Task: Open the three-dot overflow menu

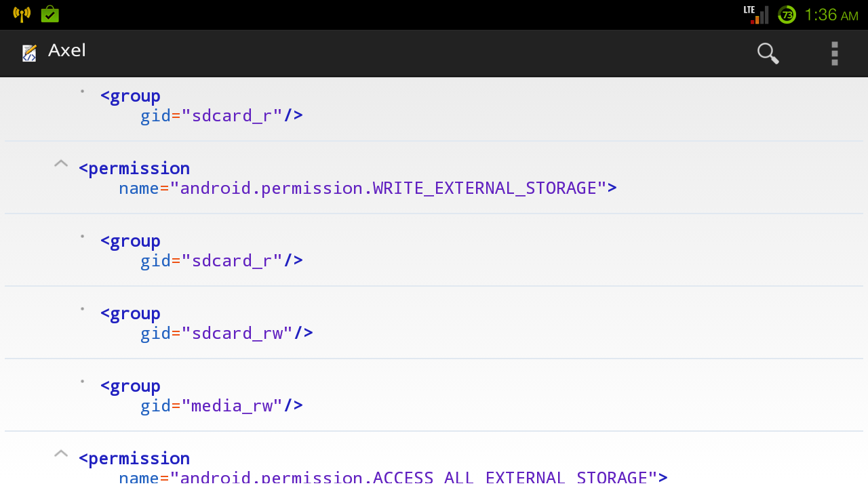Action: [835, 53]
